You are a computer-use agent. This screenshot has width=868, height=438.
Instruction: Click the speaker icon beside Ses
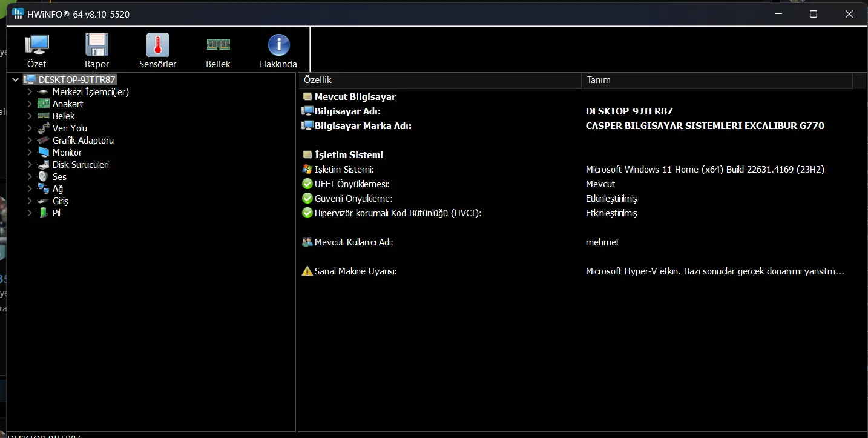tap(43, 177)
